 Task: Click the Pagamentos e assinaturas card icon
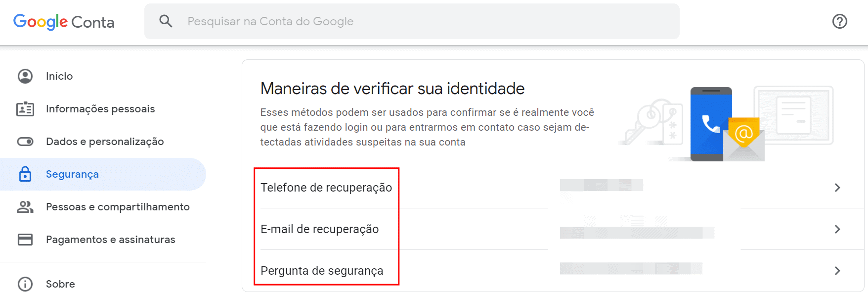pyautogui.click(x=25, y=240)
